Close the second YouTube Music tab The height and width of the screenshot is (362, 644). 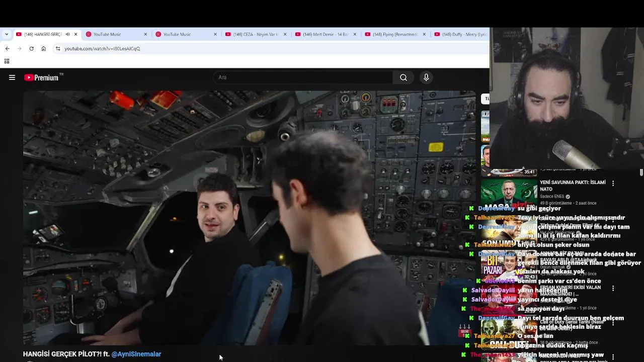click(215, 34)
